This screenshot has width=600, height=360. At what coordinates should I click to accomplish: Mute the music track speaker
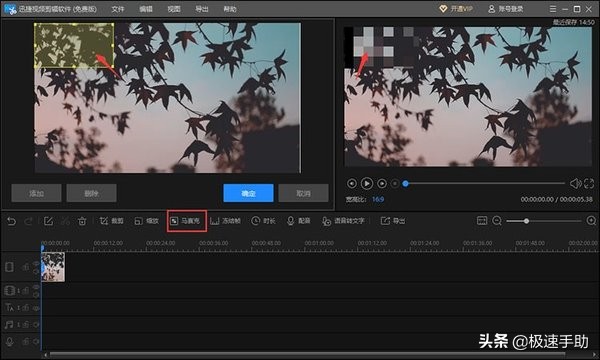pyautogui.click(x=36, y=325)
